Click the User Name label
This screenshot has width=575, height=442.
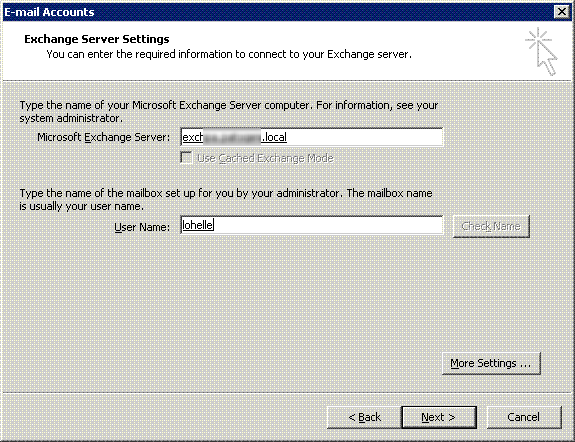tap(142, 227)
